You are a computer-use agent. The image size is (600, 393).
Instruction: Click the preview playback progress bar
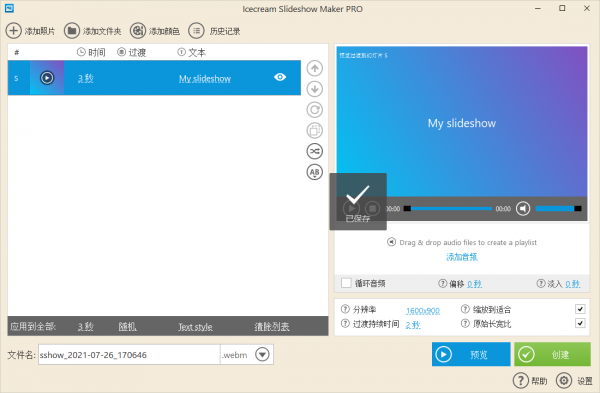click(x=448, y=209)
